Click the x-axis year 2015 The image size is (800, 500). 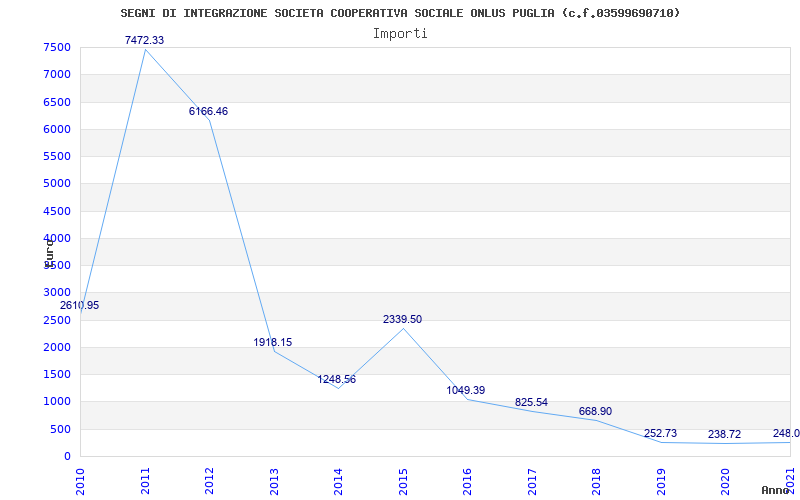tap(403, 481)
